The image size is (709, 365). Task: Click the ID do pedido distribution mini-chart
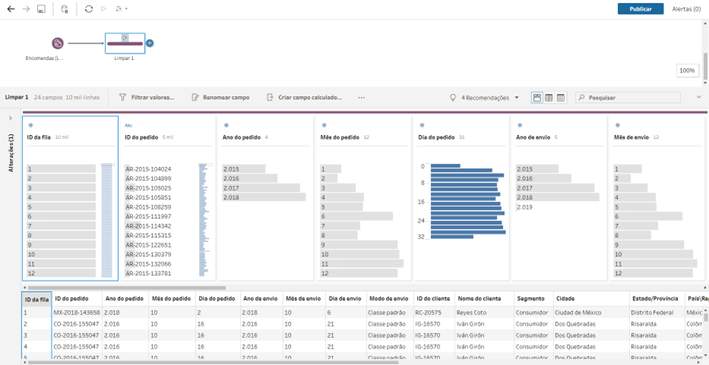(203, 220)
